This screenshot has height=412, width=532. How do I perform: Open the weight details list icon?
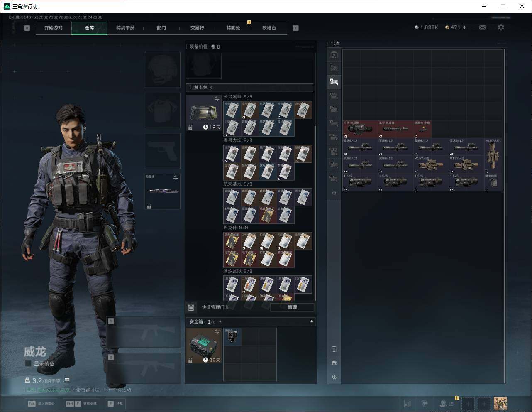(67, 380)
